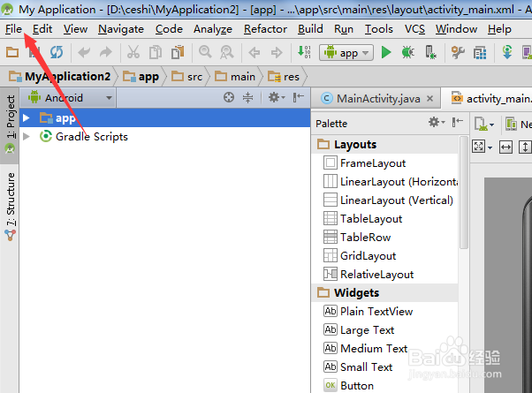532x393 pixels.
Task: Click the Undo arrow icon
Action: click(x=84, y=53)
